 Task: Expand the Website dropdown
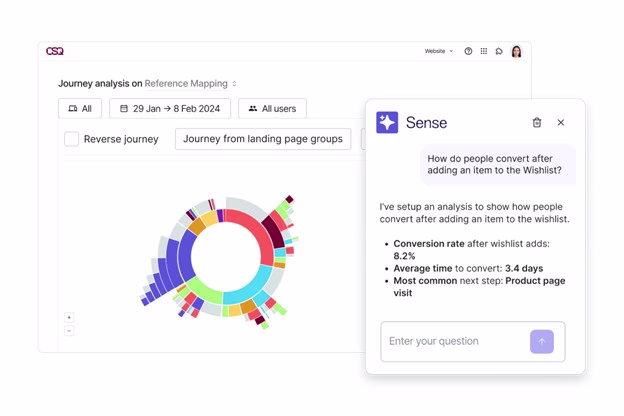click(439, 51)
